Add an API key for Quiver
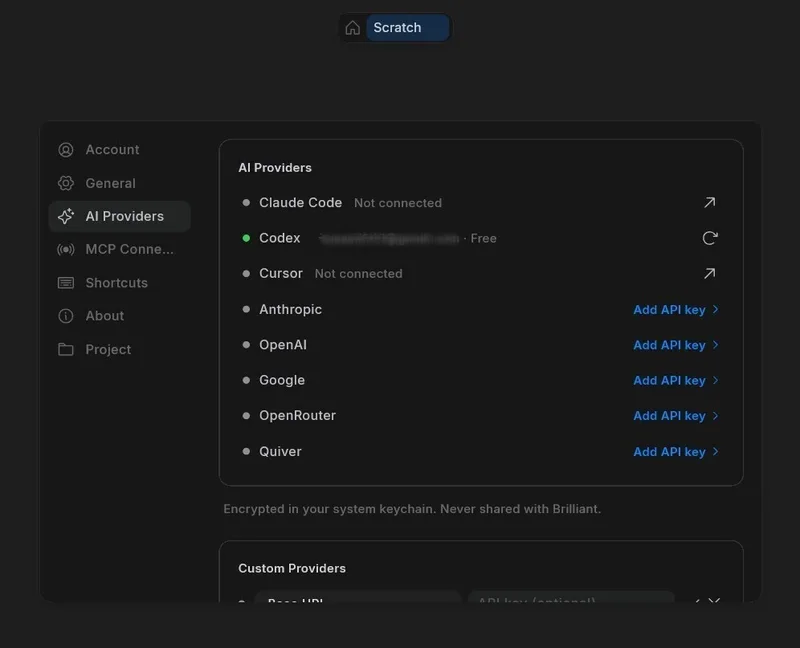Screen dimensions: 800x648 (x=676, y=452)
